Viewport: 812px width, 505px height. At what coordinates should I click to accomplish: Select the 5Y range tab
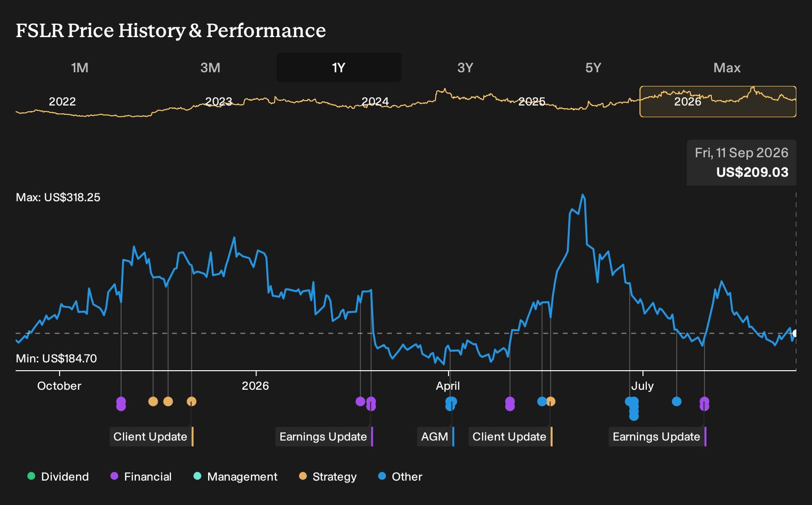(593, 67)
